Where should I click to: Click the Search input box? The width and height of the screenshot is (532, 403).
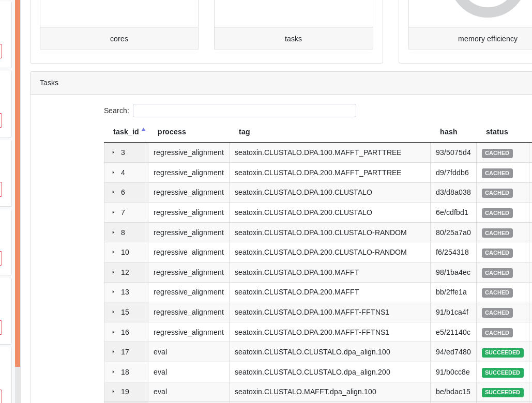coord(244,111)
